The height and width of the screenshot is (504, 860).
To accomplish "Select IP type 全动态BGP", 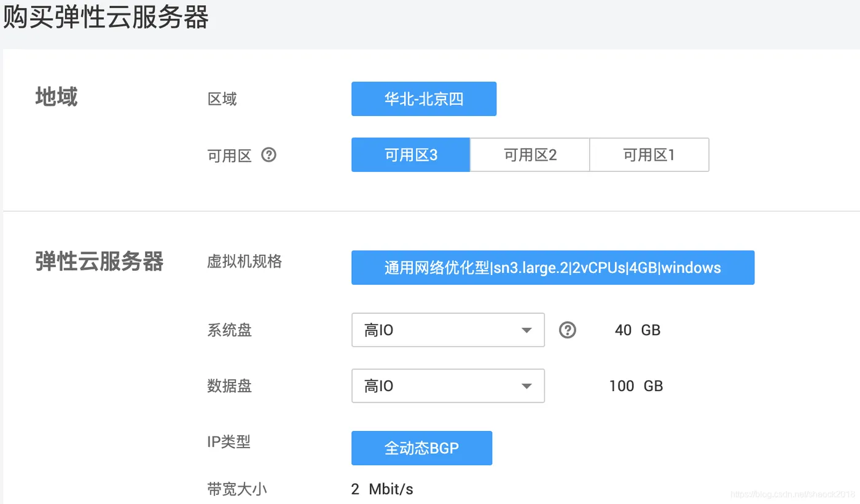I will [421, 448].
